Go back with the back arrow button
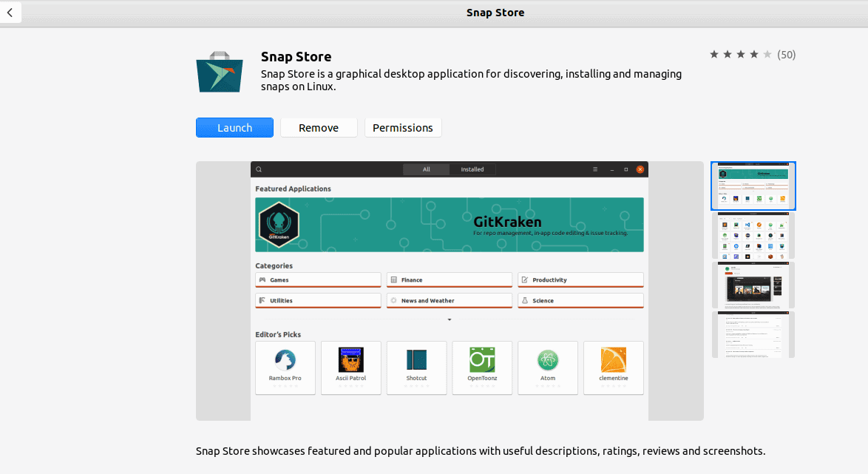The width and height of the screenshot is (868, 474). click(10, 12)
